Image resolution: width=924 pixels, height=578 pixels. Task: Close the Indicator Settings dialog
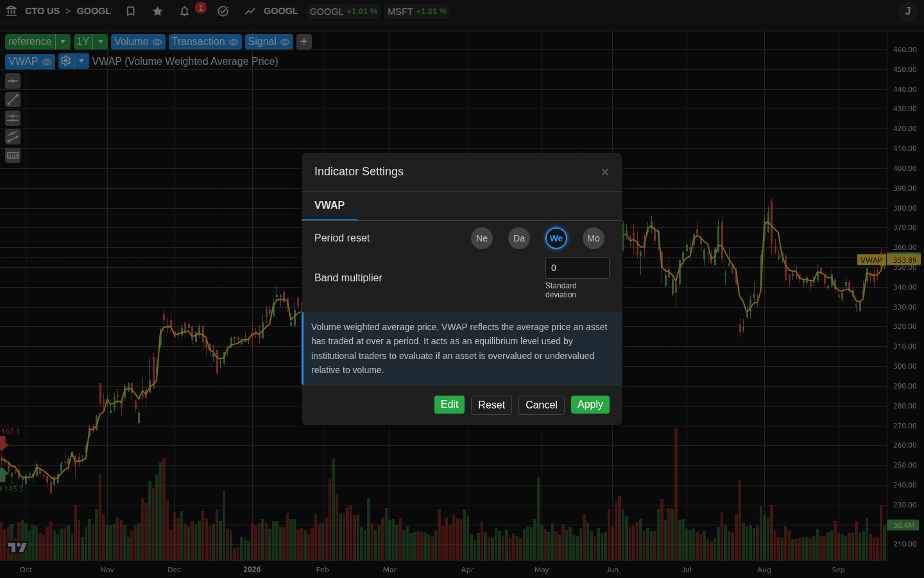point(605,172)
